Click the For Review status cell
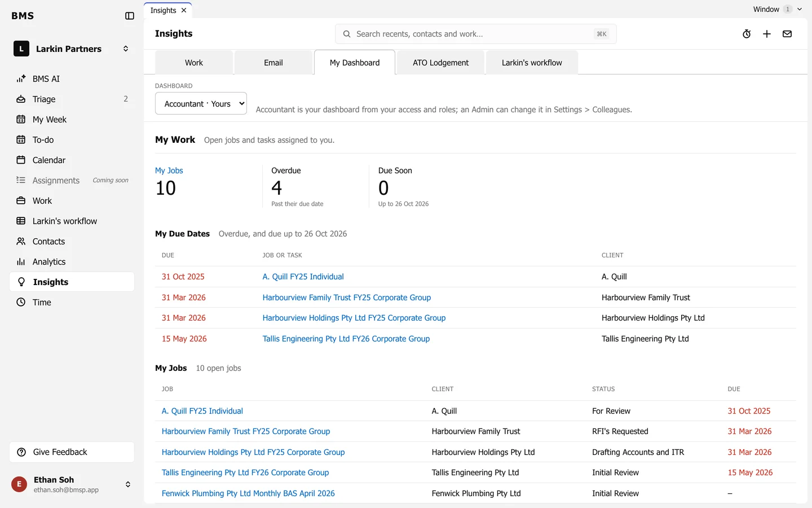The height and width of the screenshot is (508, 812). 611,411
